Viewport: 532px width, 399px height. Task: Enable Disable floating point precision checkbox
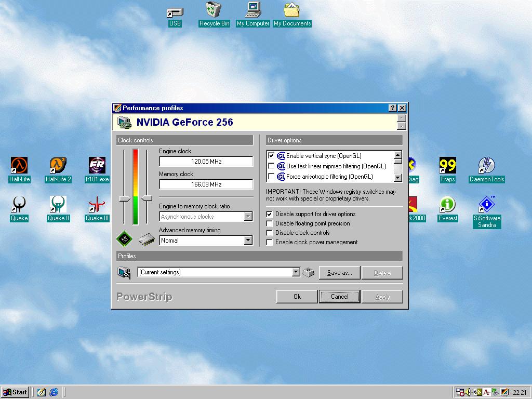[270, 223]
